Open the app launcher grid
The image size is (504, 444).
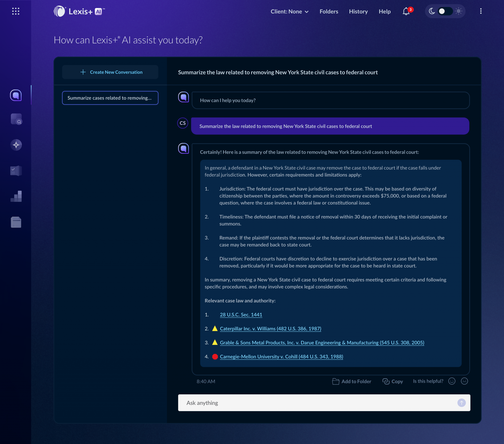click(16, 11)
